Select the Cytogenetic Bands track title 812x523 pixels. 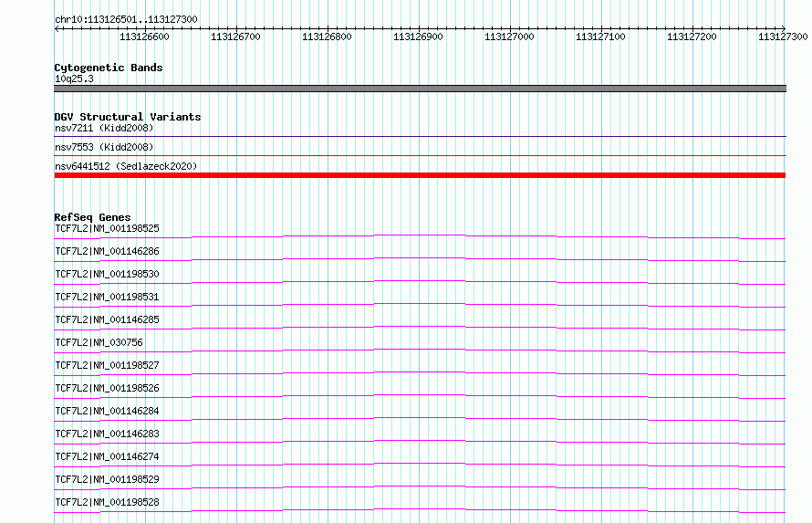109,68
